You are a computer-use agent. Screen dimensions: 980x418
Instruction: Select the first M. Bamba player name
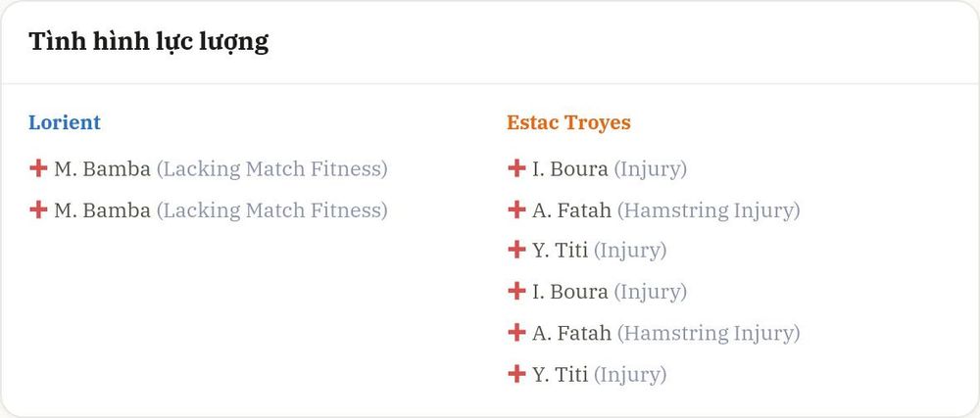tap(103, 169)
